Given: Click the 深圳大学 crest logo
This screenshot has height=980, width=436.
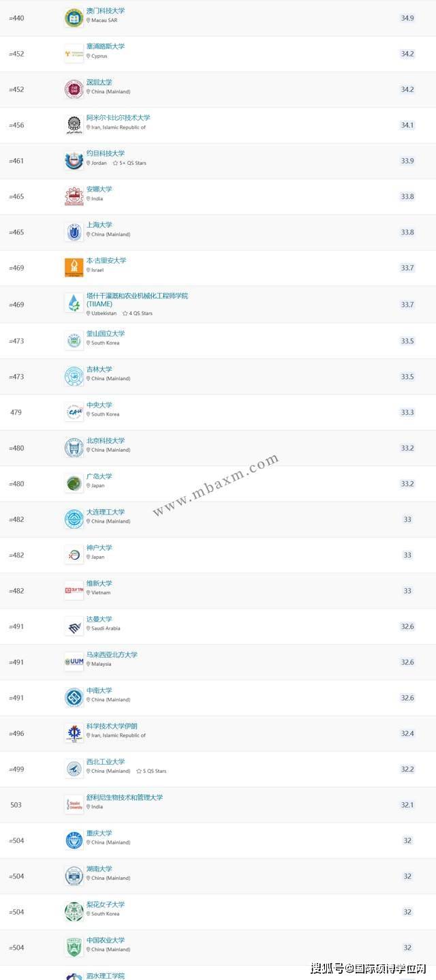Looking at the screenshot, I should 74,89.
